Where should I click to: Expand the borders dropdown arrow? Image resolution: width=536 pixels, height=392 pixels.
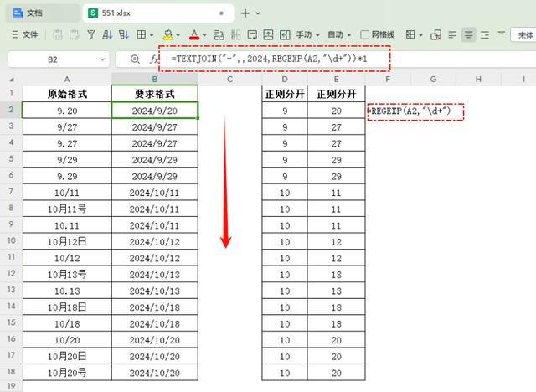click(152, 35)
